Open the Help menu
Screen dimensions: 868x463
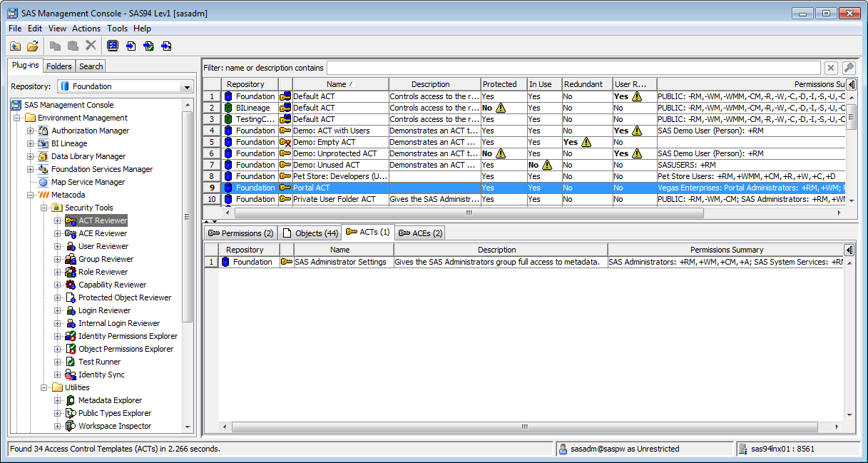pyautogui.click(x=142, y=29)
